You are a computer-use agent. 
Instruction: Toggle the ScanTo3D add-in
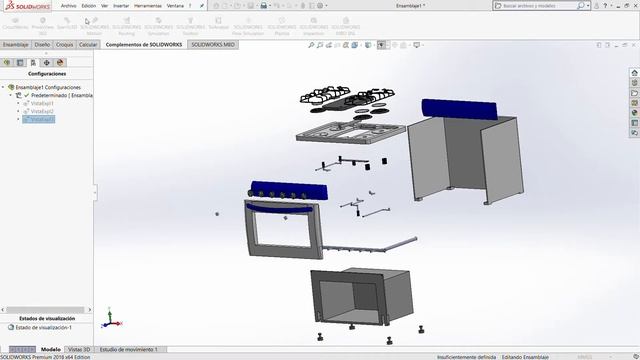tap(67, 24)
